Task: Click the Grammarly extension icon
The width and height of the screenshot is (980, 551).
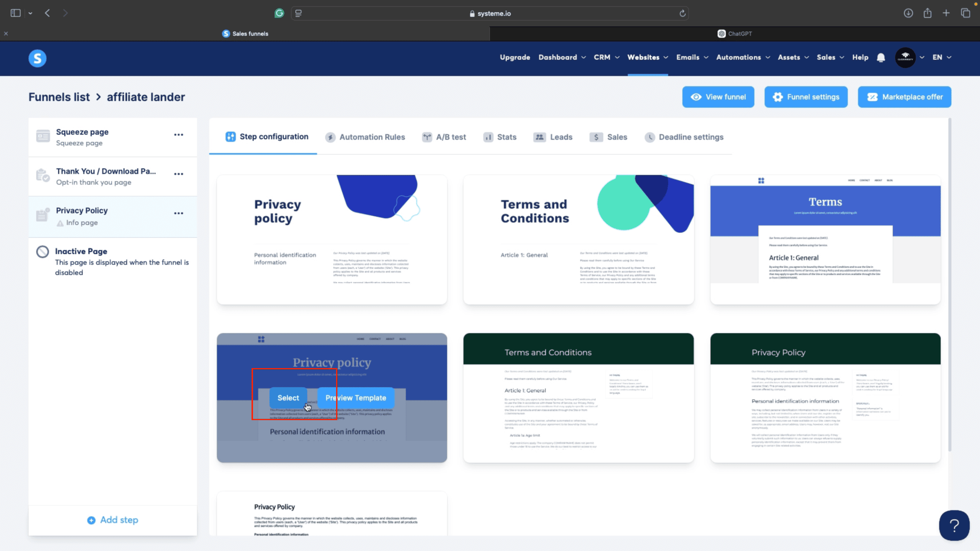Action: [279, 13]
